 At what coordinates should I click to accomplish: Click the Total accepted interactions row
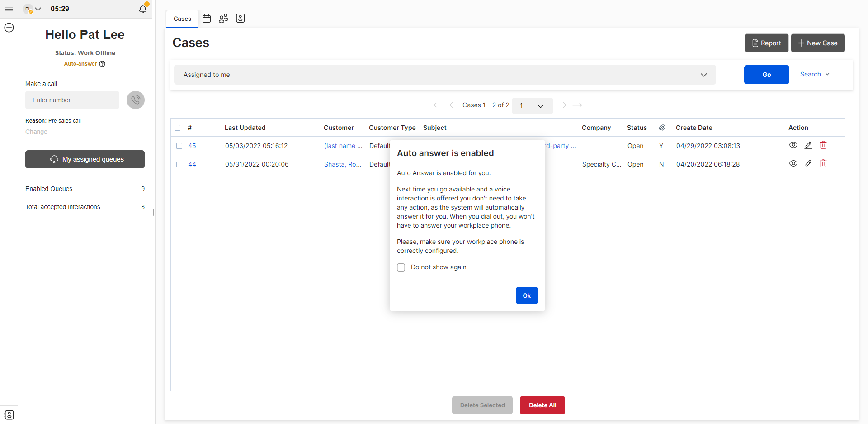(x=85, y=207)
